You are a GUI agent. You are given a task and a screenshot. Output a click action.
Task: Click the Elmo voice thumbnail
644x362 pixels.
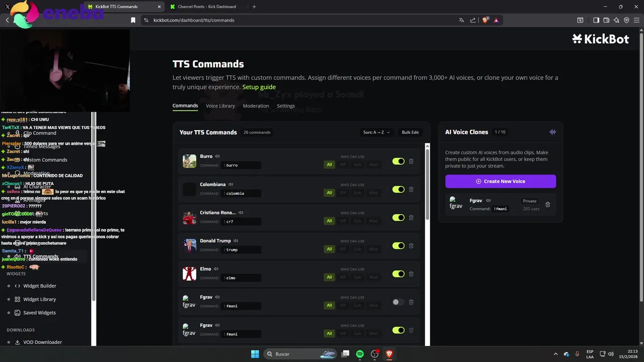click(189, 274)
